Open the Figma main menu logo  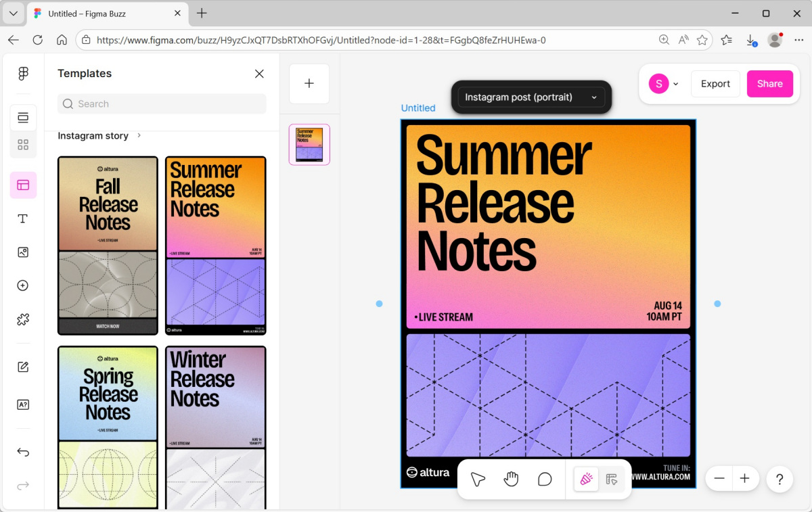23,74
